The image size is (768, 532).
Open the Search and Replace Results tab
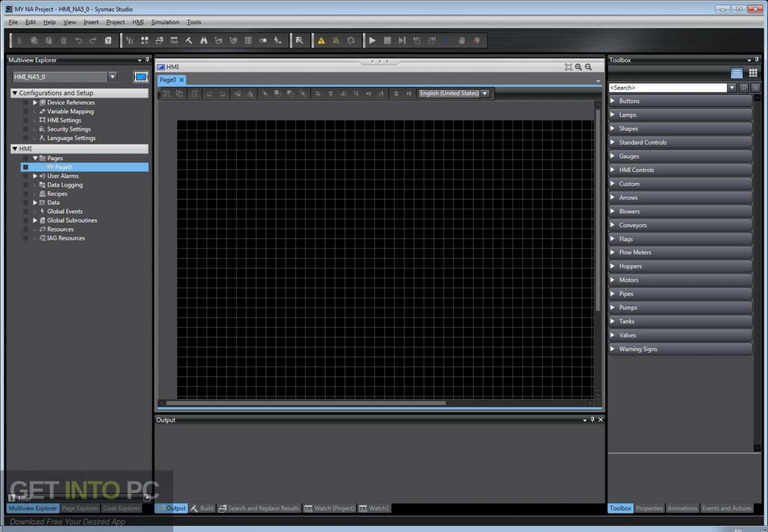click(259, 509)
